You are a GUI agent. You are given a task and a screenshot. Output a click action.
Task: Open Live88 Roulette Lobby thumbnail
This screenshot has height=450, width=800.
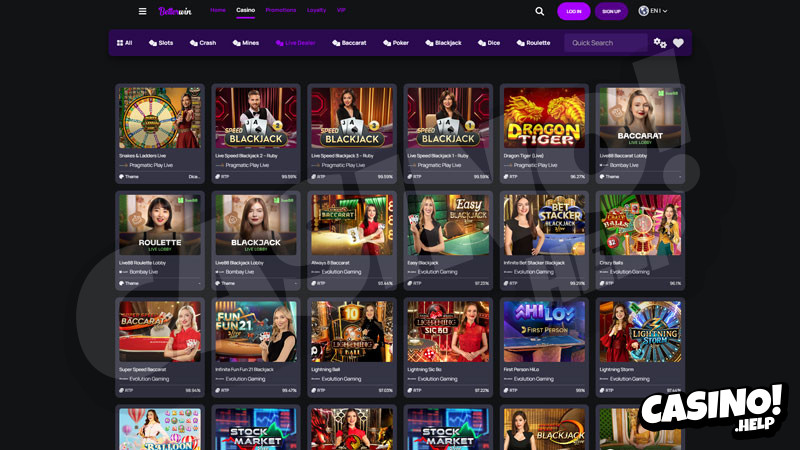click(x=160, y=224)
